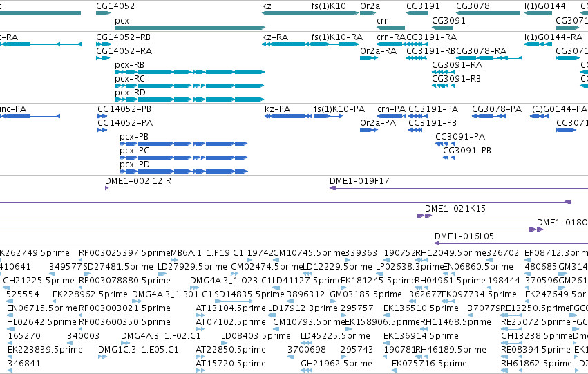
Task: Click the CG3091 gene feature
Action: [x=443, y=28]
